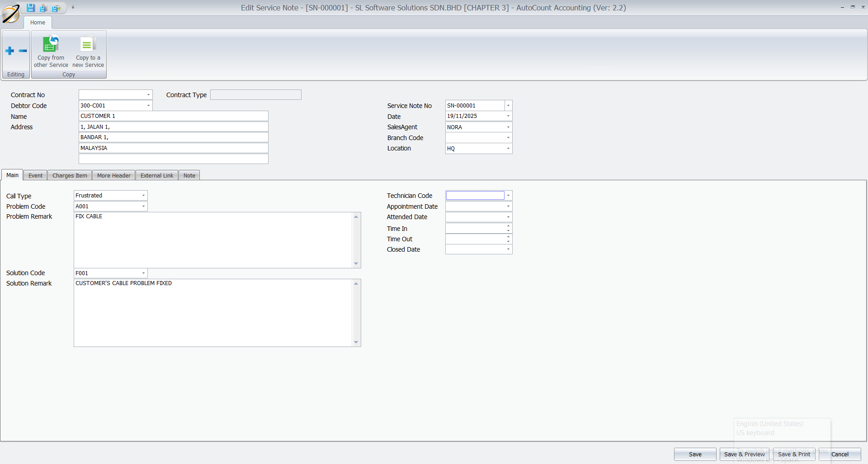868x464 pixels.
Task: Click the Cancel button
Action: pyautogui.click(x=840, y=454)
